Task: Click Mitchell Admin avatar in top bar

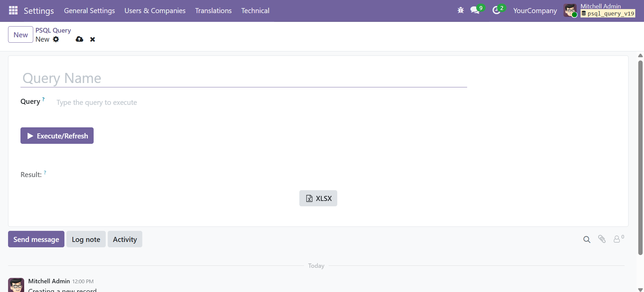Action: coord(570,10)
